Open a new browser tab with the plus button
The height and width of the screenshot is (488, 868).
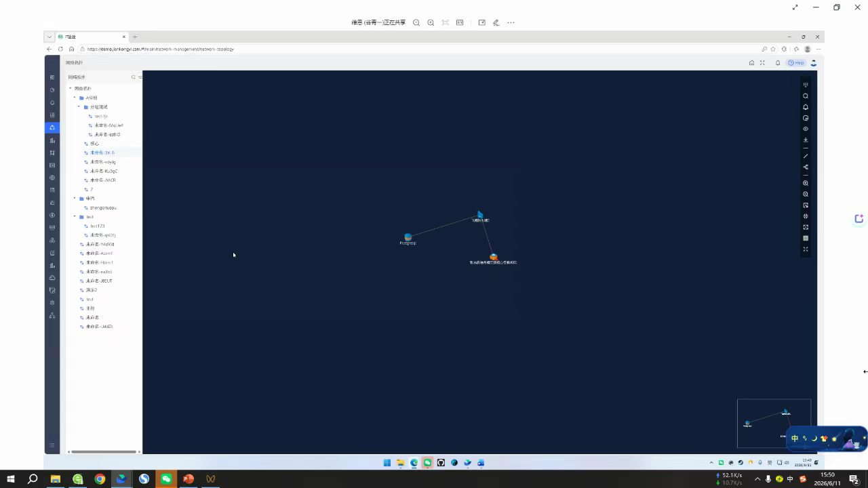pyautogui.click(x=135, y=37)
